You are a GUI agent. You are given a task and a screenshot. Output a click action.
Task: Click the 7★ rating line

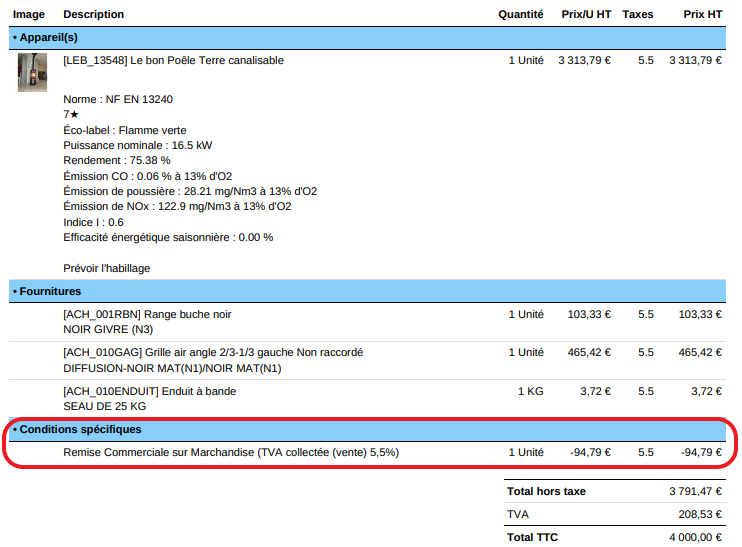click(x=71, y=115)
